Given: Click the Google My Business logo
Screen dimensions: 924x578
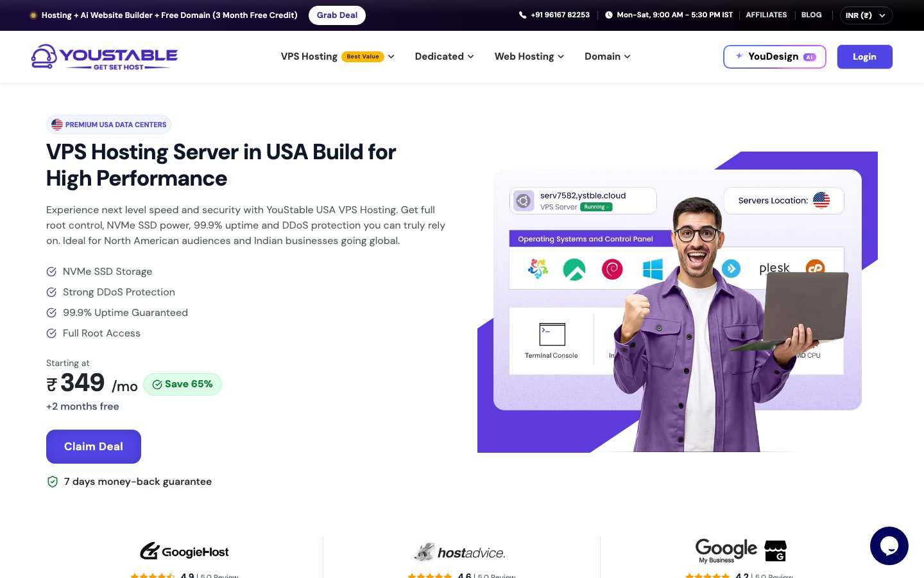Looking at the screenshot, I should [741, 551].
